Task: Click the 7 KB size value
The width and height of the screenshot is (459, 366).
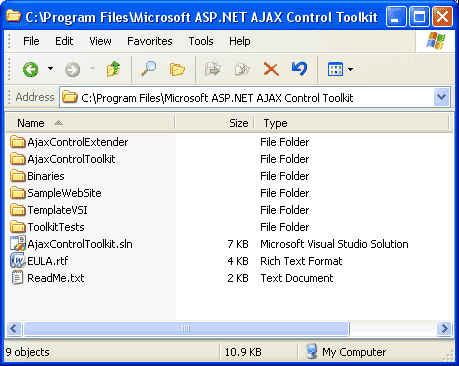Action: (x=238, y=244)
